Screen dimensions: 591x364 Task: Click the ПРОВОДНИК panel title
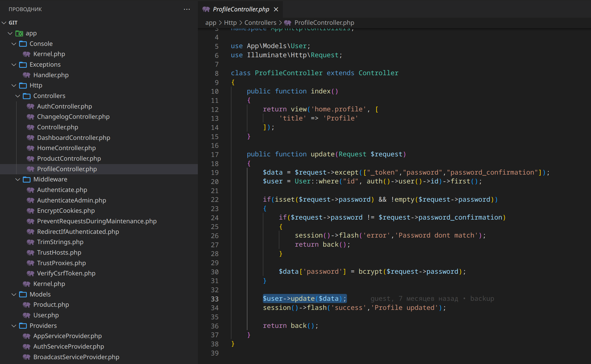[x=25, y=9]
